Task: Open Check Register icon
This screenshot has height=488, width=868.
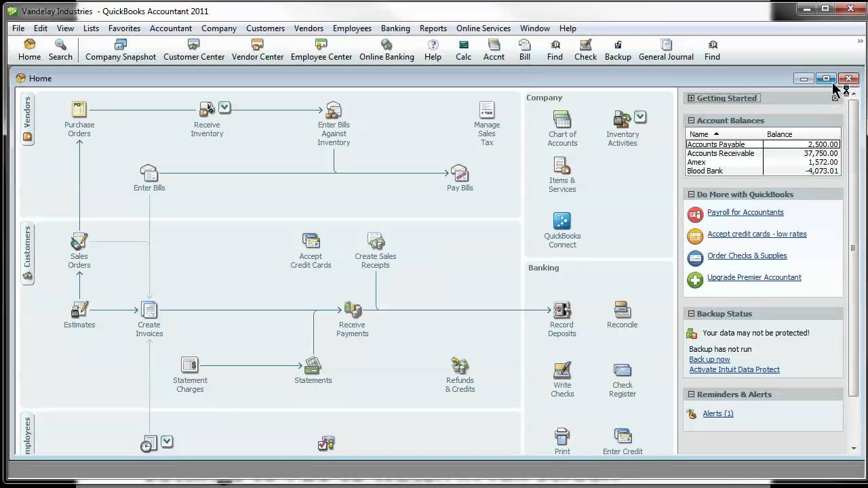Action: (x=623, y=370)
